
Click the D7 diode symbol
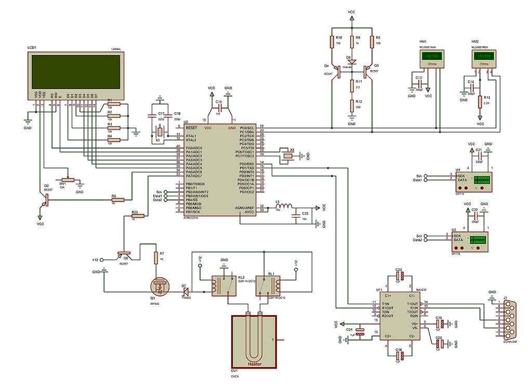pos(186,292)
